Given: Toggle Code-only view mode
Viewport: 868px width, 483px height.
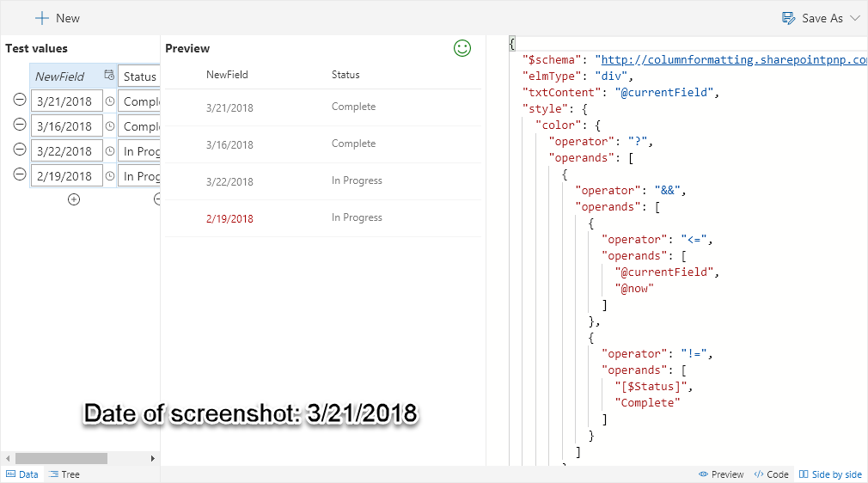Looking at the screenshot, I should point(771,474).
